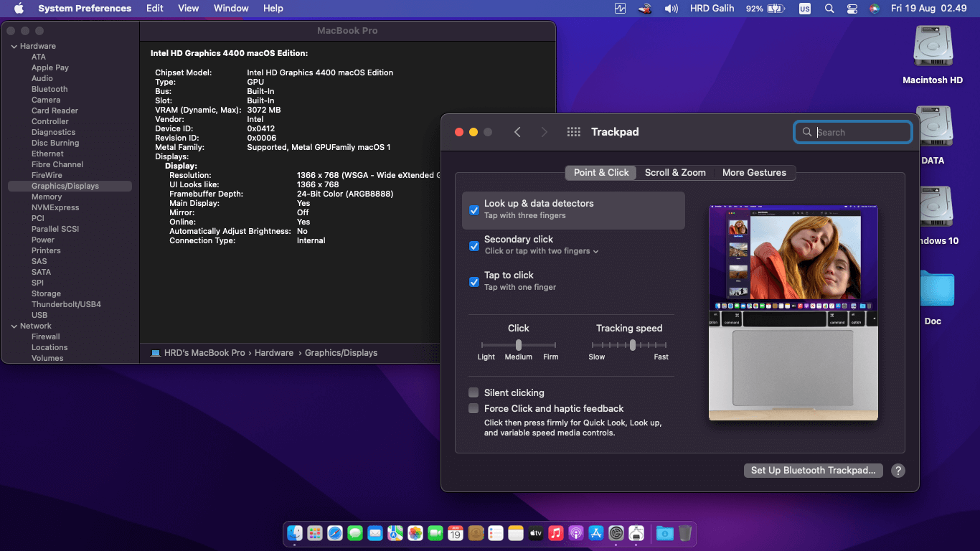The image size is (980, 551).
Task: Open System Information in the Dock
Action: click(x=636, y=533)
